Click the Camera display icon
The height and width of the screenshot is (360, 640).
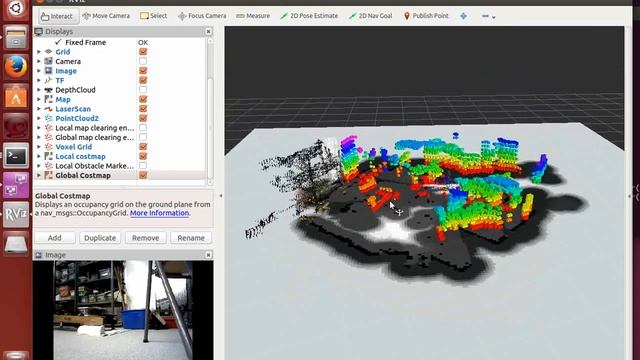[49, 61]
